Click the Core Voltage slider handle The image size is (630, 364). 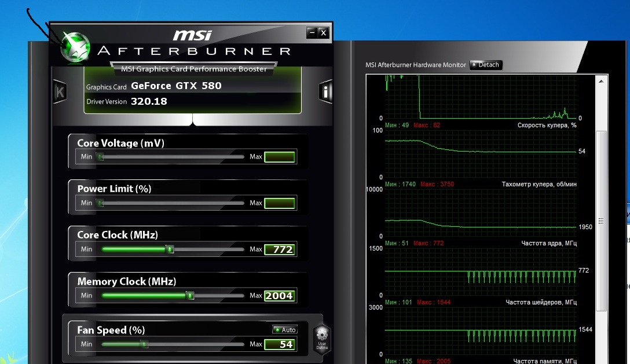pos(101,157)
